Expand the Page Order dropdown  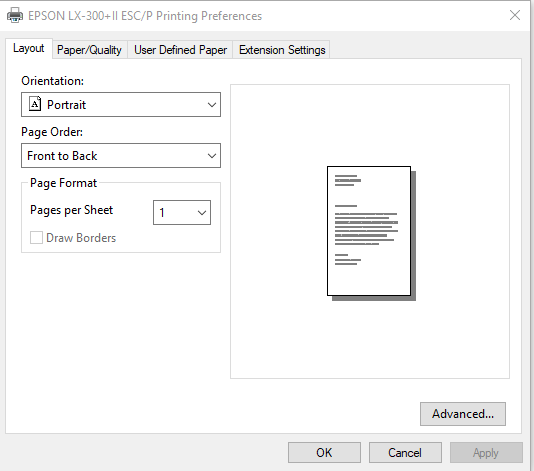tap(121, 156)
